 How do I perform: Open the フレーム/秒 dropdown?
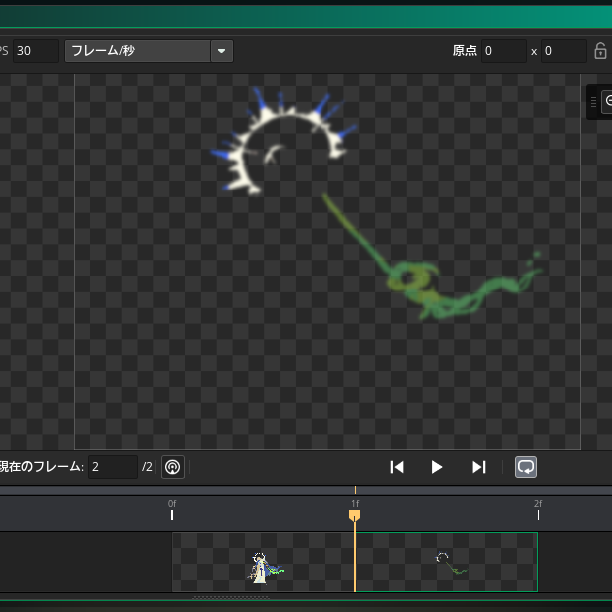coord(220,51)
